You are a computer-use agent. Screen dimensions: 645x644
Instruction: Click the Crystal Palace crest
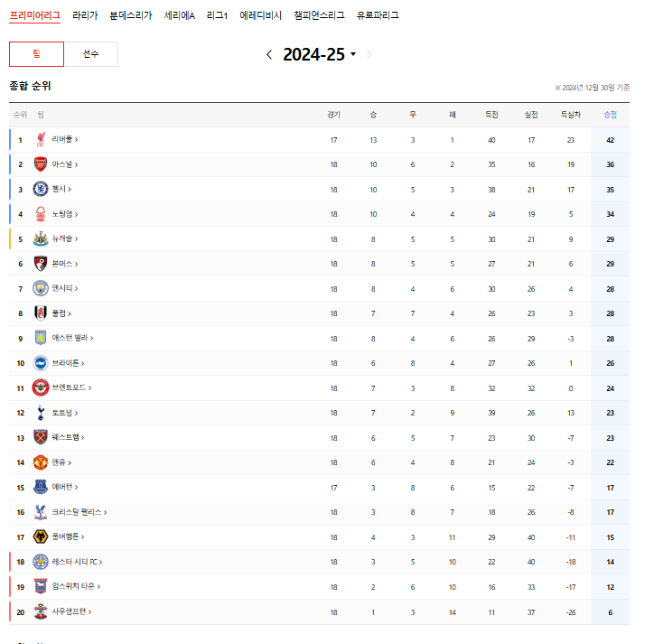click(41, 512)
